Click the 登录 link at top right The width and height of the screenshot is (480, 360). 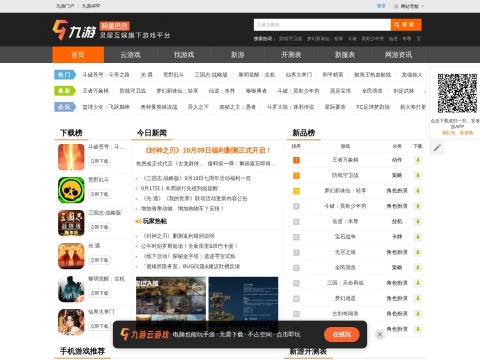click(x=381, y=6)
